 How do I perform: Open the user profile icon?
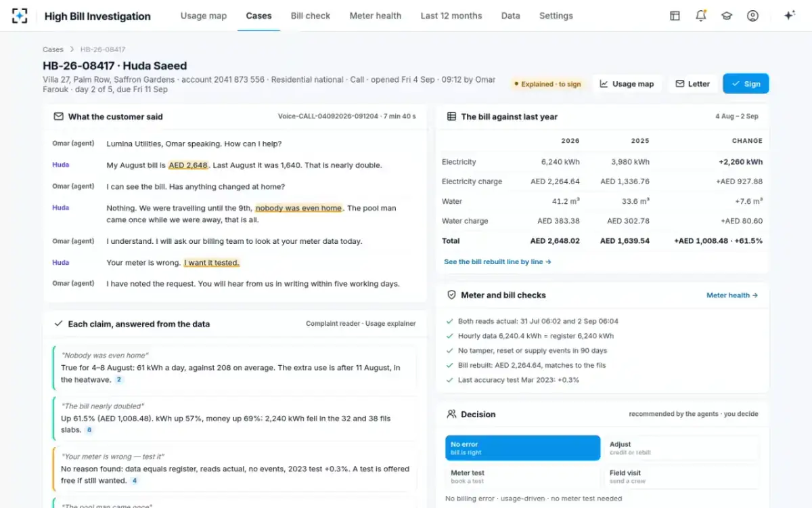point(752,16)
